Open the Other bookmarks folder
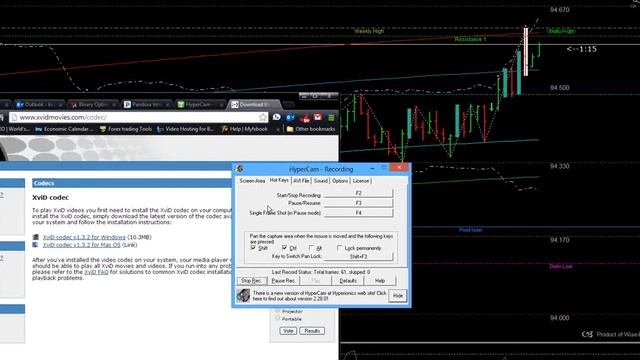The height and width of the screenshot is (360, 640). 311,129
